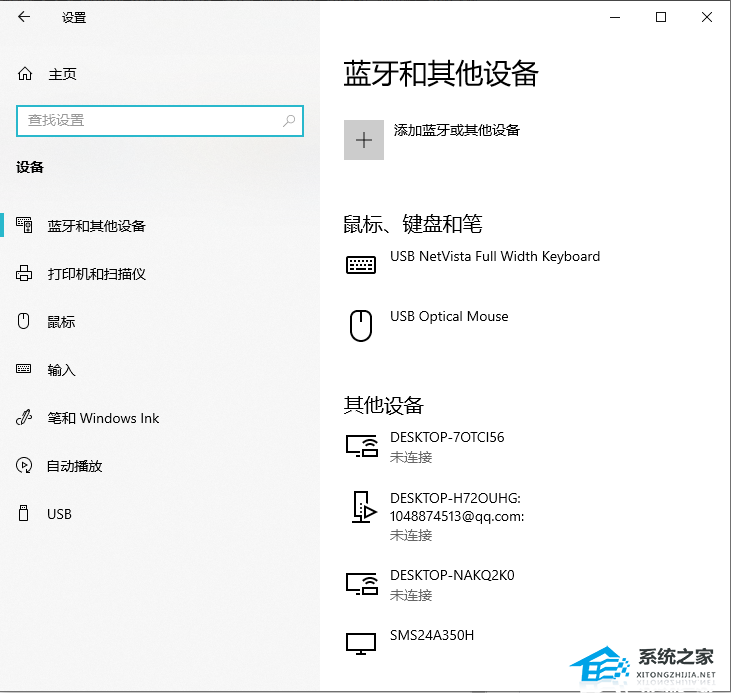Click the Home icon in sidebar

25,74
